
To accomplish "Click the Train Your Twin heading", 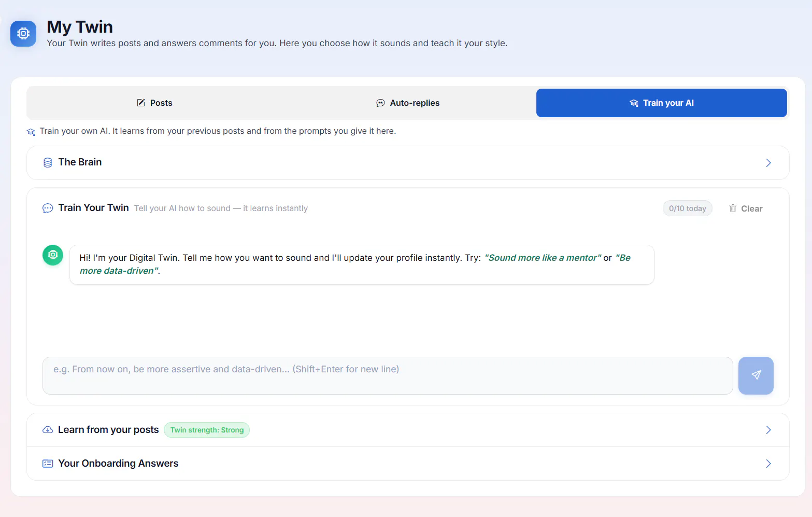I will coord(93,208).
